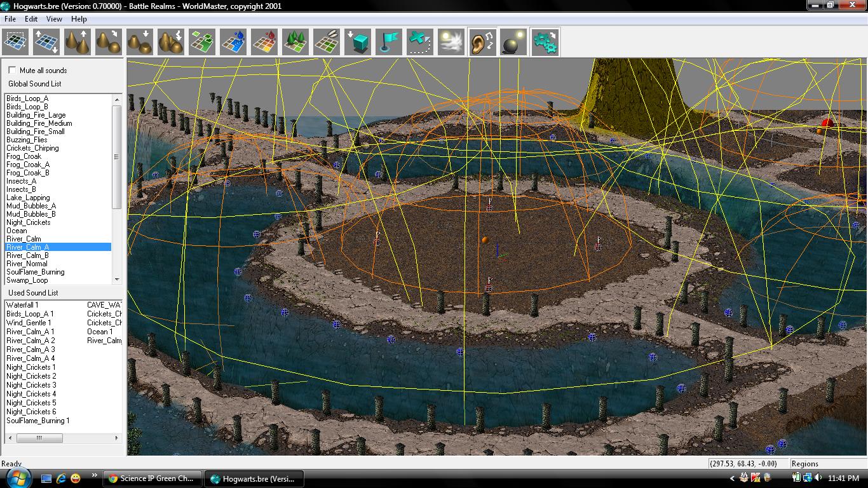Image resolution: width=868 pixels, height=488 pixels.
Task: Click down arrow of Global Sound List scrollbar
Action: click(x=117, y=279)
